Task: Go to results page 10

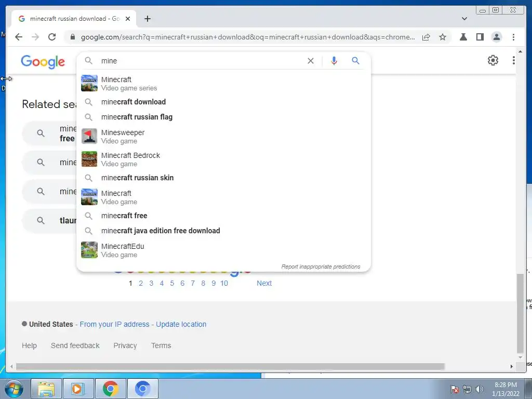Action: click(x=224, y=283)
